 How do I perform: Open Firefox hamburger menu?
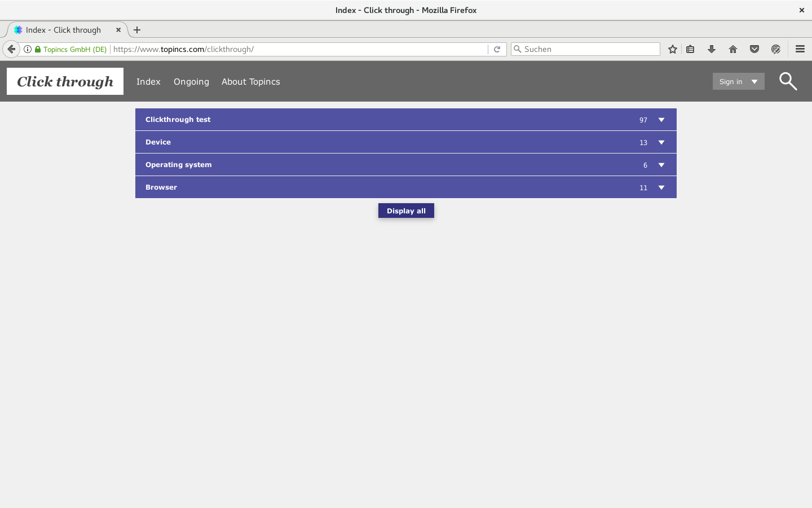coord(800,49)
